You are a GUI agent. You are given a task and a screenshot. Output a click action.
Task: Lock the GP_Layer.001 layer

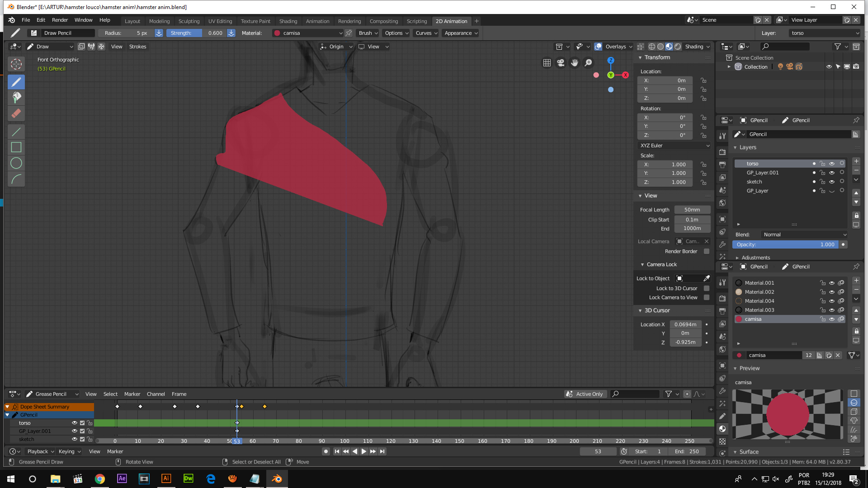tap(823, 173)
